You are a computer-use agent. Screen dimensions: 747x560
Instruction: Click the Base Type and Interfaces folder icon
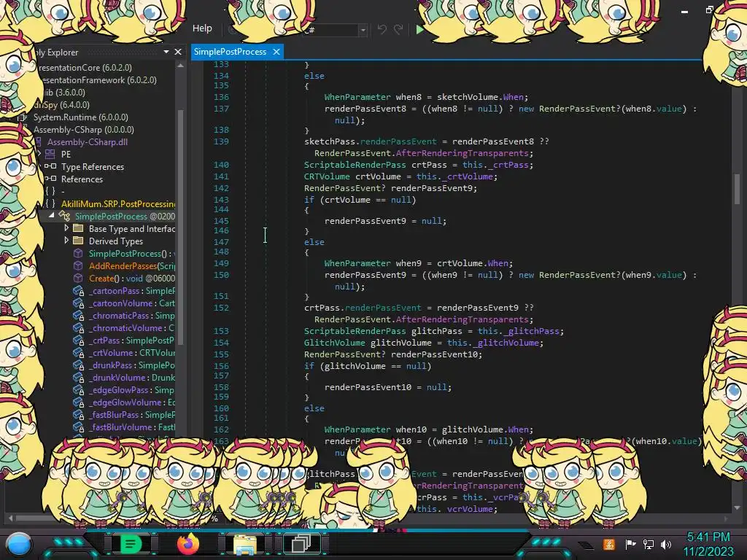tap(78, 228)
